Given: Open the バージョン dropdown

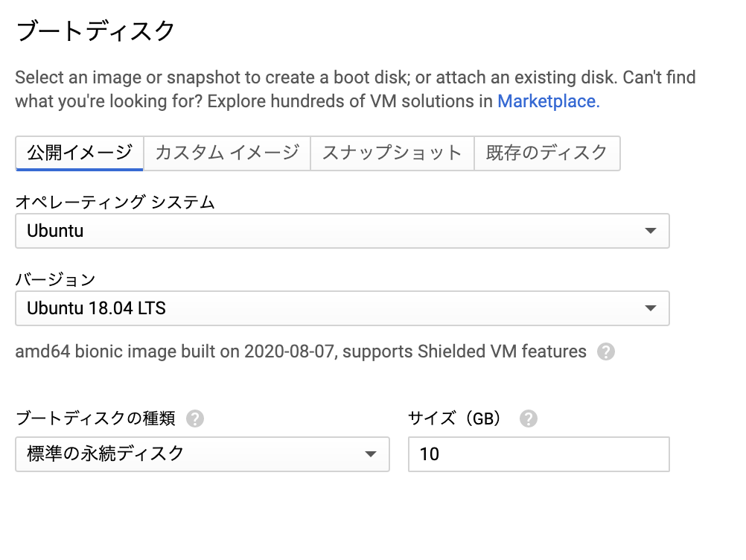Looking at the screenshot, I should 342,308.
